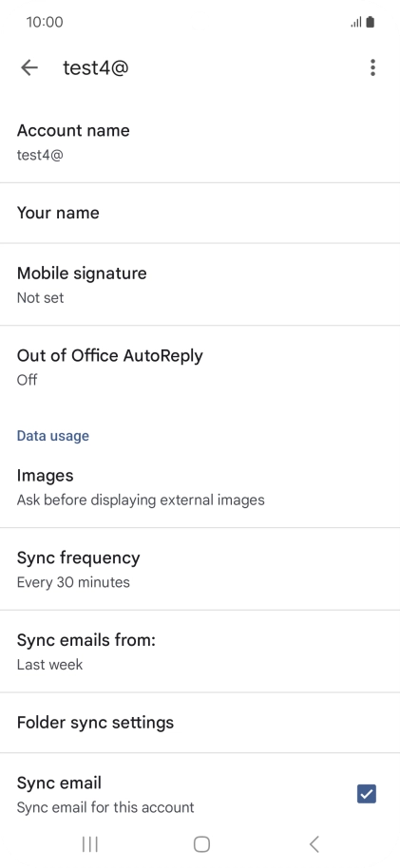Viewport: 400px width, 868px height.
Task: Tap the Sync email row label
Action: coord(59,783)
